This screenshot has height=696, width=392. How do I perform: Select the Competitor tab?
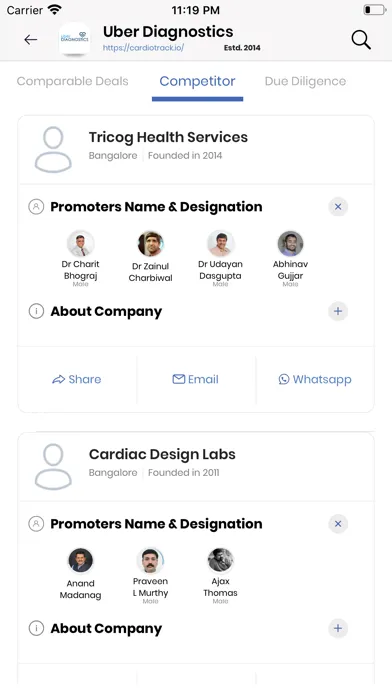click(198, 81)
